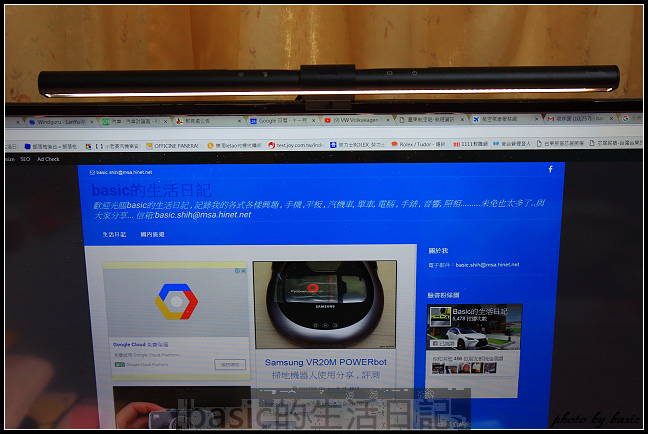The width and height of the screenshot is (648, 434).
Task: Click the button in the Google Cloud ad
Action: (230, 365)
